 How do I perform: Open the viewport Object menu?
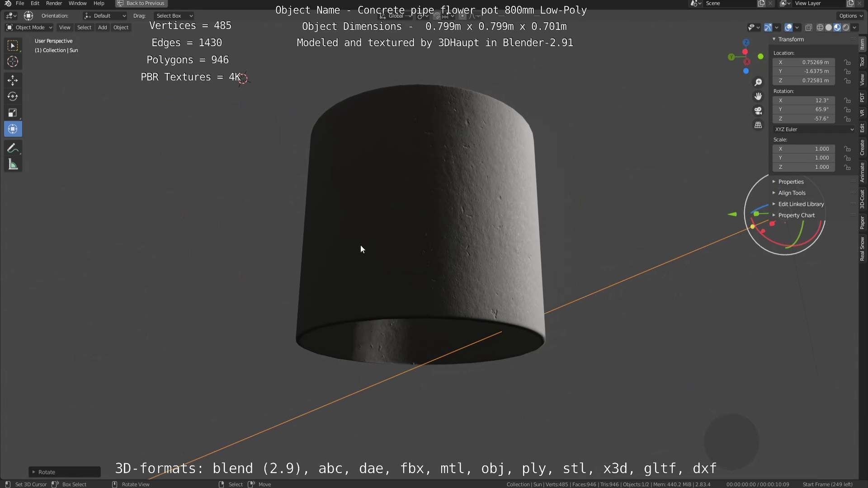(121, 28)
